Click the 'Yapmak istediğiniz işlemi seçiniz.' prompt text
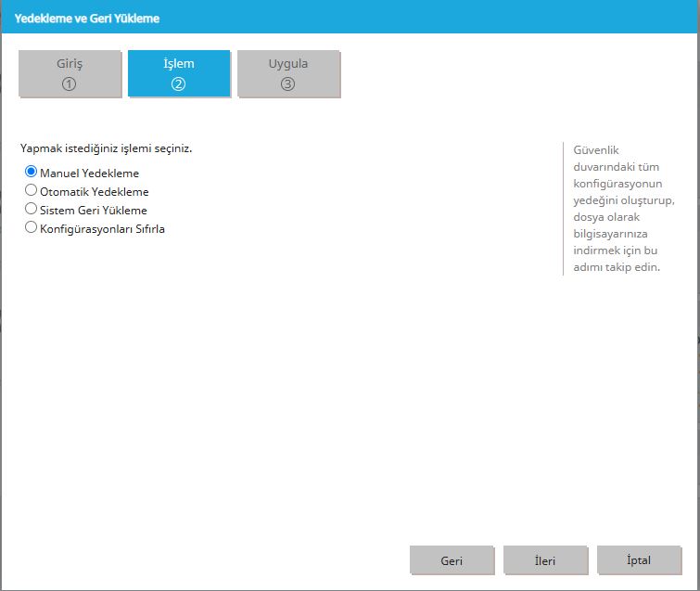 click(x=107, y=148)
